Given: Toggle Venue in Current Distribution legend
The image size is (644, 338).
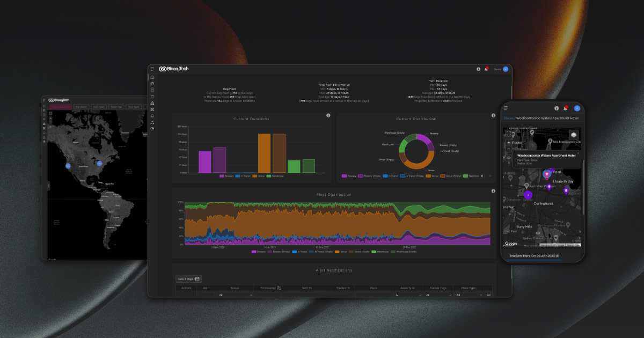Looking at the screenshot, I should pyautogui.click(x=433, y=176).
